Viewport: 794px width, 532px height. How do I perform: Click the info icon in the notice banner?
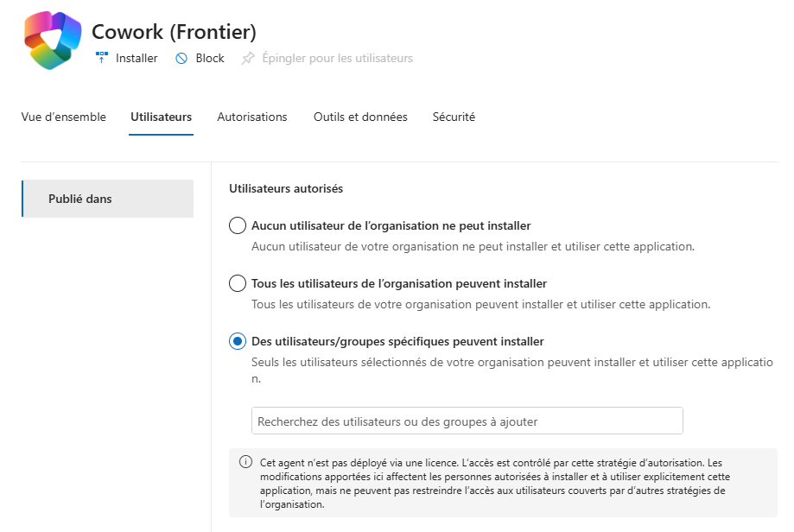pyautogui.click(x=245, y=462)
